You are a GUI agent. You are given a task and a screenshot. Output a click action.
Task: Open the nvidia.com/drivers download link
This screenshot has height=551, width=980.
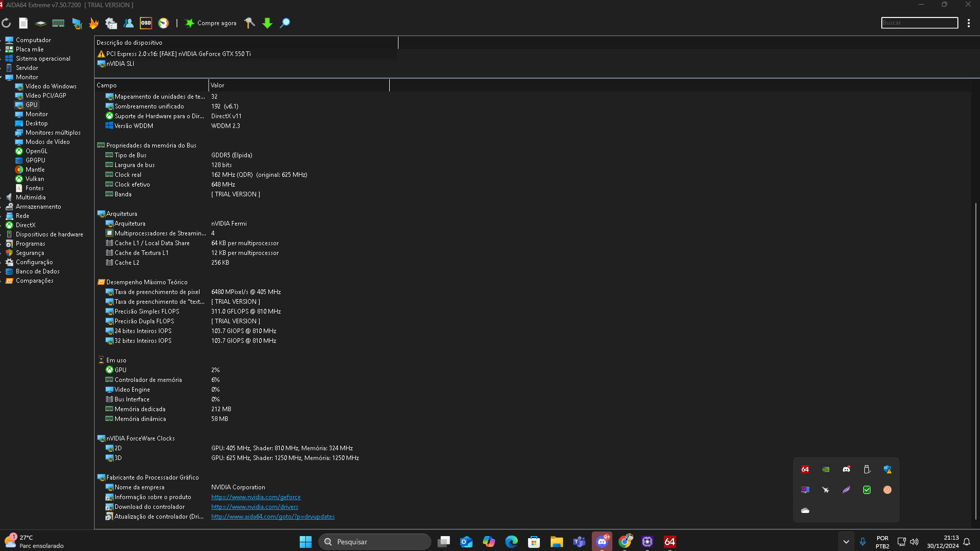click(x=255, y=507)
